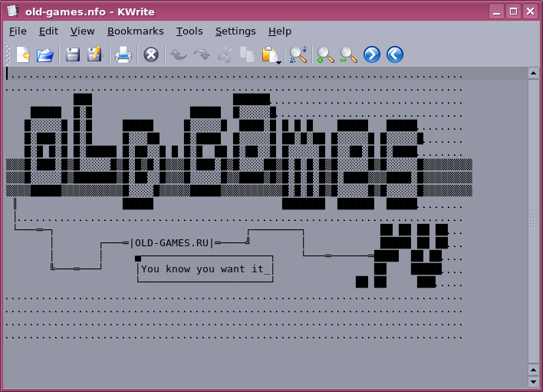Open the Tools menu
This screenshot has height=392, width=543.
189,31
